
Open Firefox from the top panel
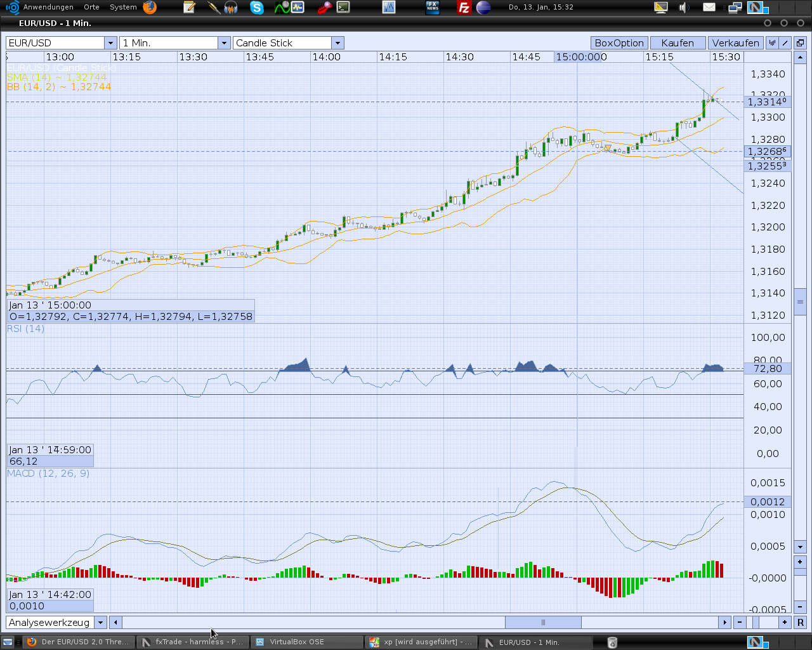[150, 8]
